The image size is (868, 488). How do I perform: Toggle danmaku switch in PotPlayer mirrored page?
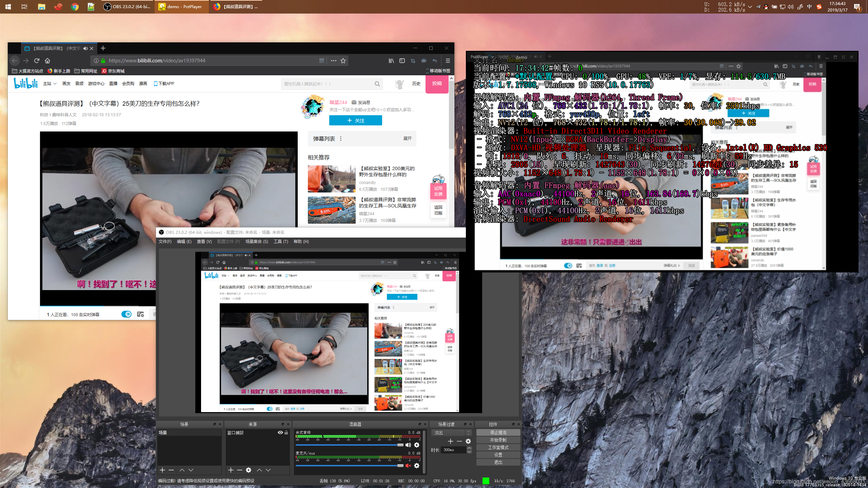568,265
